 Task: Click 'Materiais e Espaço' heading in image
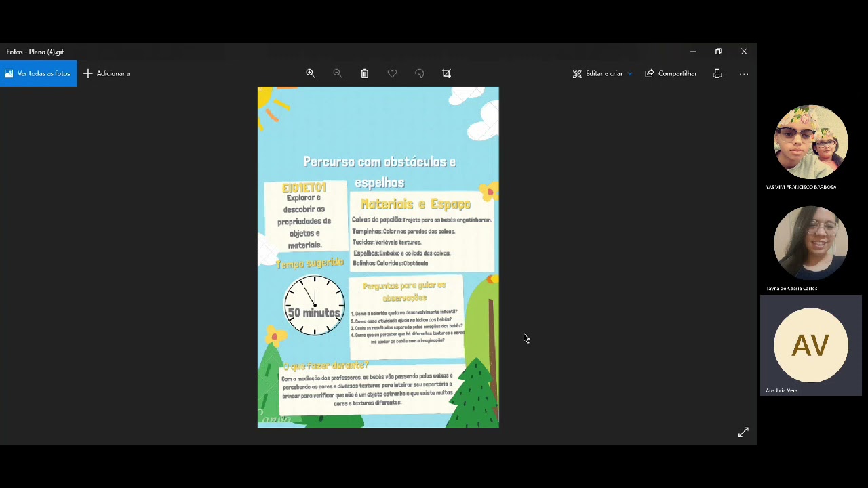416,204
